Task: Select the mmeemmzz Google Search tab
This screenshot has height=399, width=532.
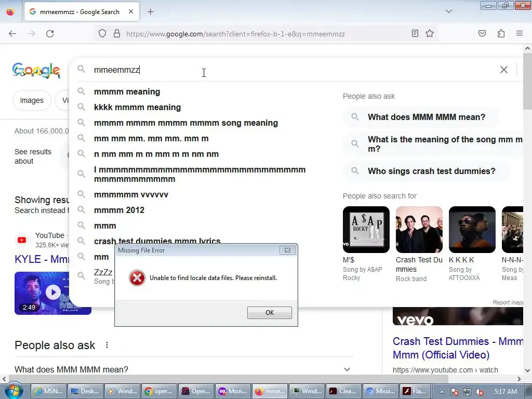Action: click(82, 12)
